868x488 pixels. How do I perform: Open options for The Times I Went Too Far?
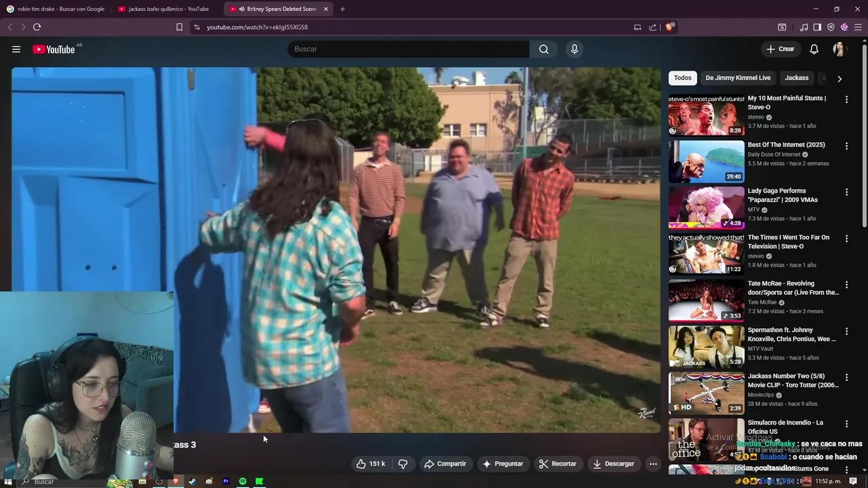846,239
